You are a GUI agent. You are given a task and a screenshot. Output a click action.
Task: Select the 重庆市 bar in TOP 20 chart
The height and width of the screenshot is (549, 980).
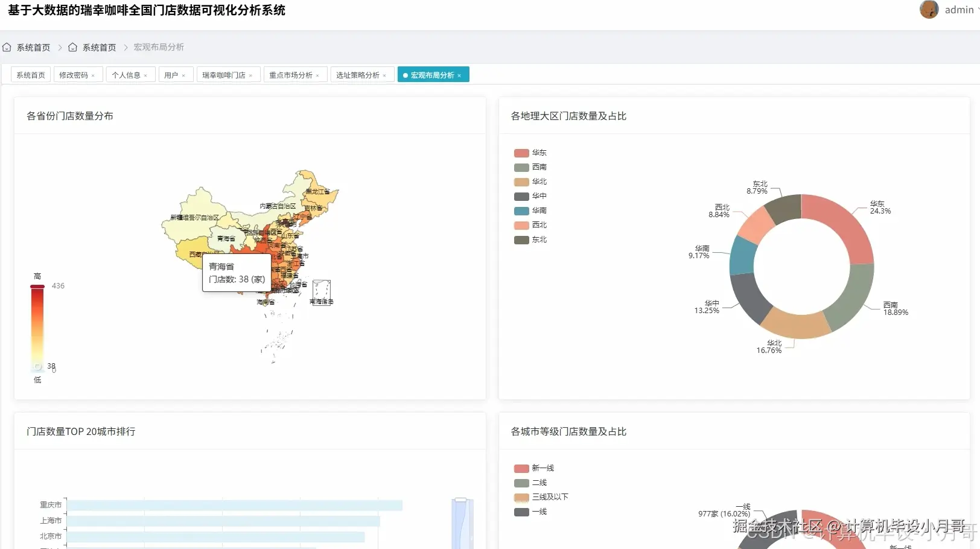pos(235,504)
